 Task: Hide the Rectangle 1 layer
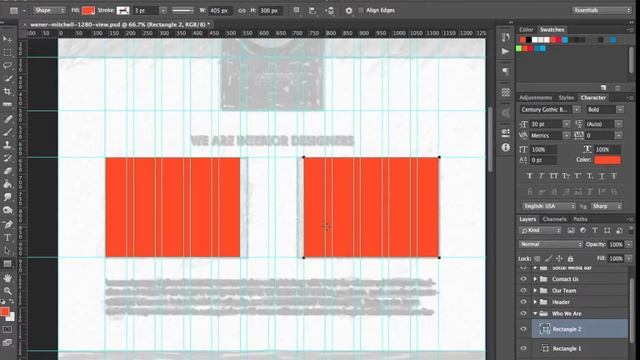tap(523, 348)
